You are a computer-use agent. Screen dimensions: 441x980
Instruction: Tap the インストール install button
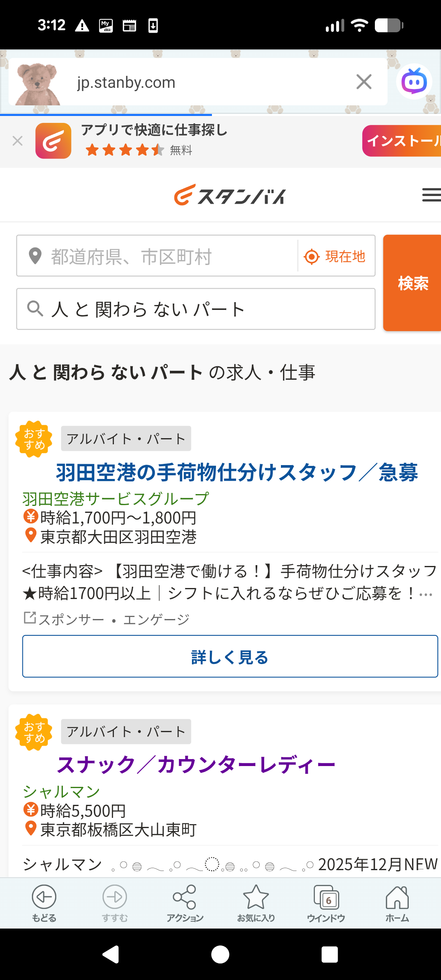coord(402,141)
